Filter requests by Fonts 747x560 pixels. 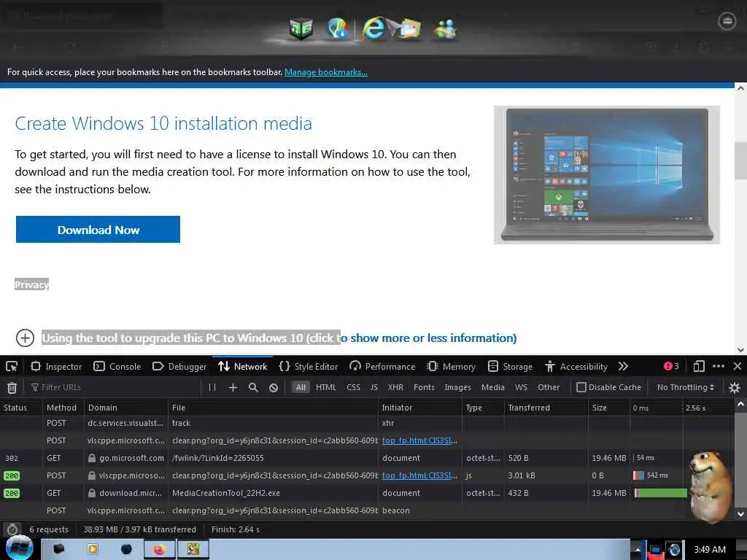(x=424, y=387)
